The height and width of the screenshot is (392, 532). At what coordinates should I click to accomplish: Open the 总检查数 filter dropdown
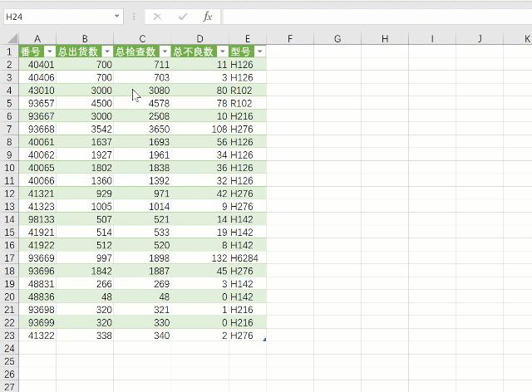click(x=164, y=51)
